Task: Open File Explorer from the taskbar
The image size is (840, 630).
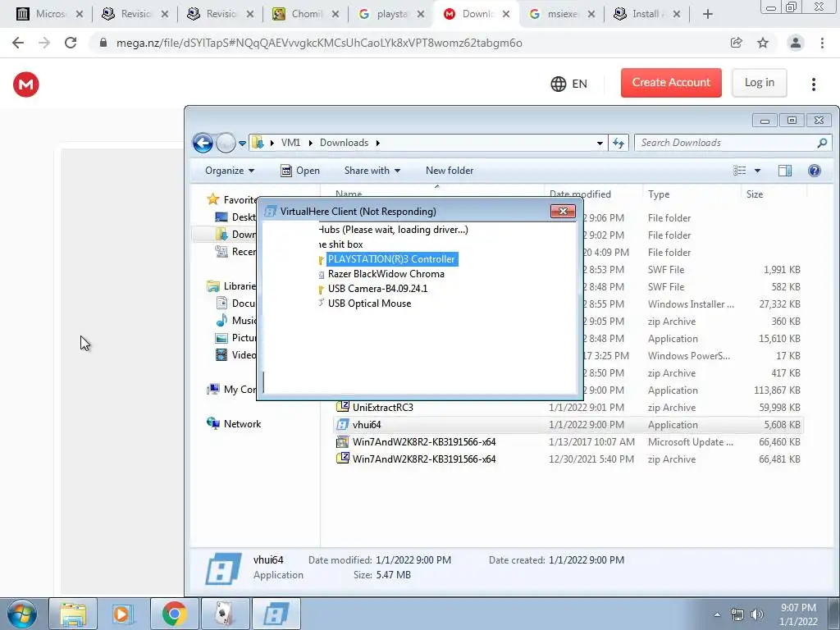Action: click(x=73, y=614)
